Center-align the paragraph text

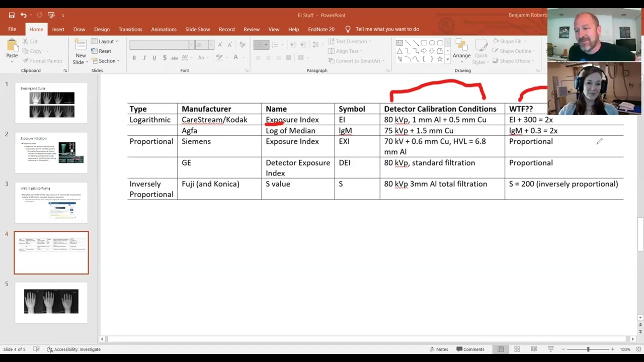coord(268,58)
